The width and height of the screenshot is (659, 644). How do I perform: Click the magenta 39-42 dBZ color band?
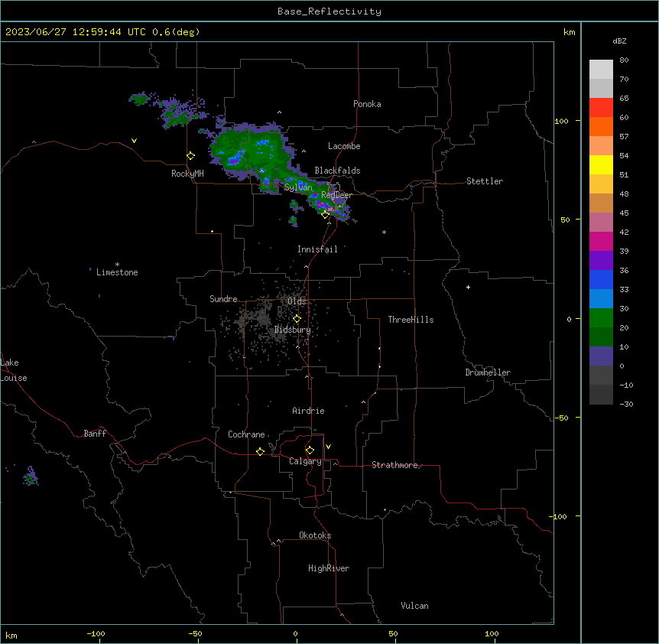tap(601, 241)
